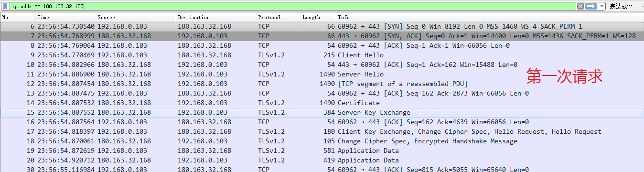Select packet 10 ACK Ack=162 Win=15488 row
This screenshot has width=644, height=172.
[x=322, y=64]
